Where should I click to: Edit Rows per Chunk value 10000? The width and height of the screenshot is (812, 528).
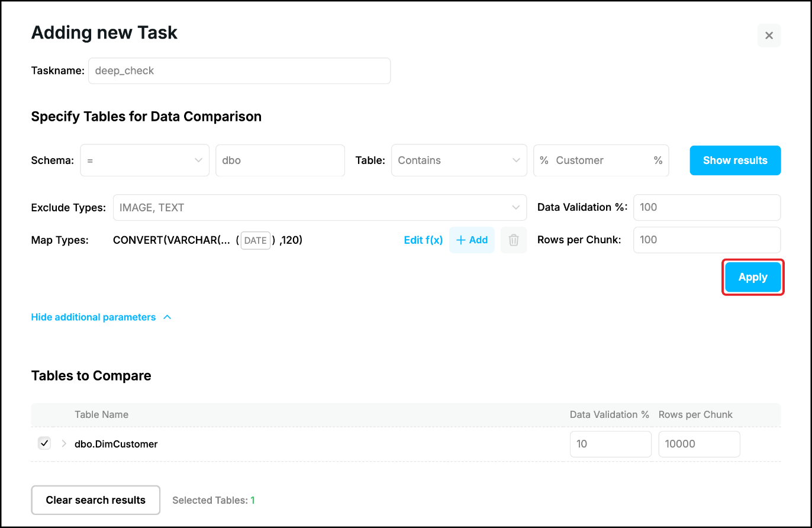pos(699,444)
